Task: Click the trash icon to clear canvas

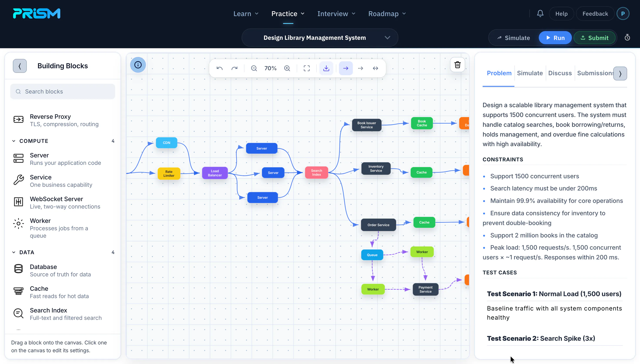Action: click(x=457, y=65)
